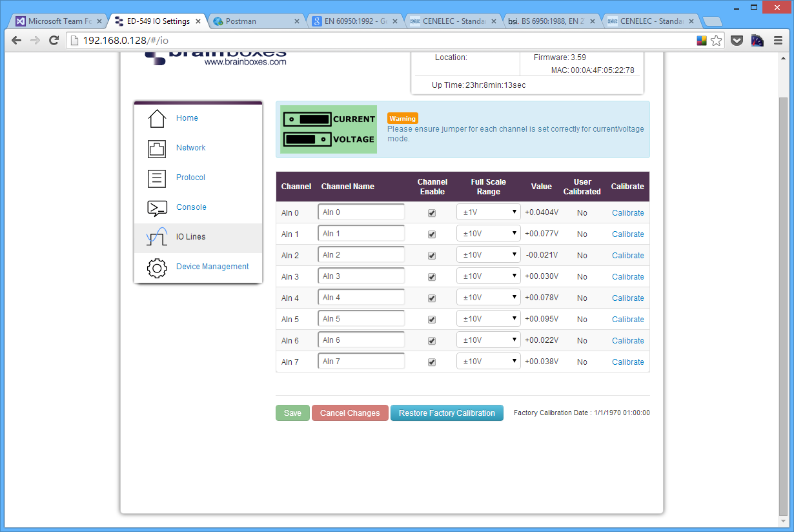Uncheck Channel Enable for AIn 3
Image resolution: width=794 pixels, height=532 pixels.
432,277
